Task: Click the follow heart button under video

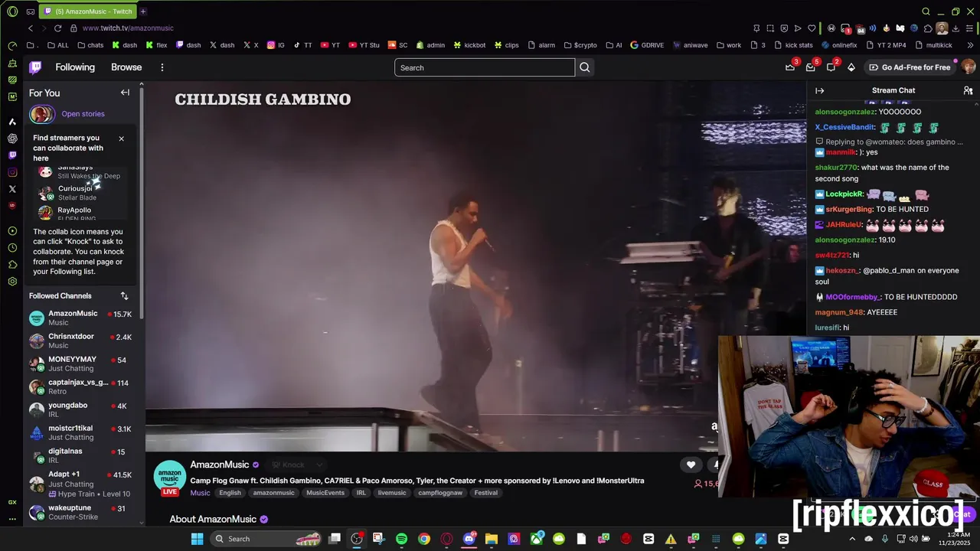Action: point(691,465)
